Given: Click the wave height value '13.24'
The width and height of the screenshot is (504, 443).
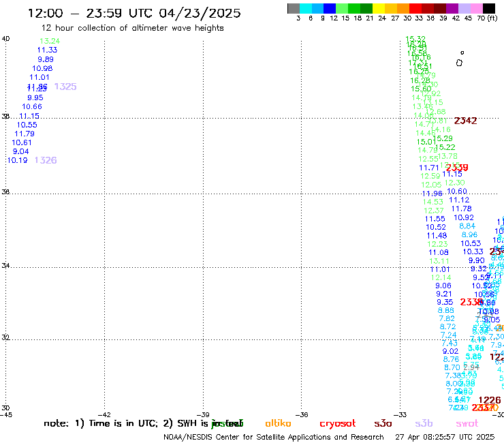Looking at the screenshot, I should pyautogui.click(x=50, y=41).
